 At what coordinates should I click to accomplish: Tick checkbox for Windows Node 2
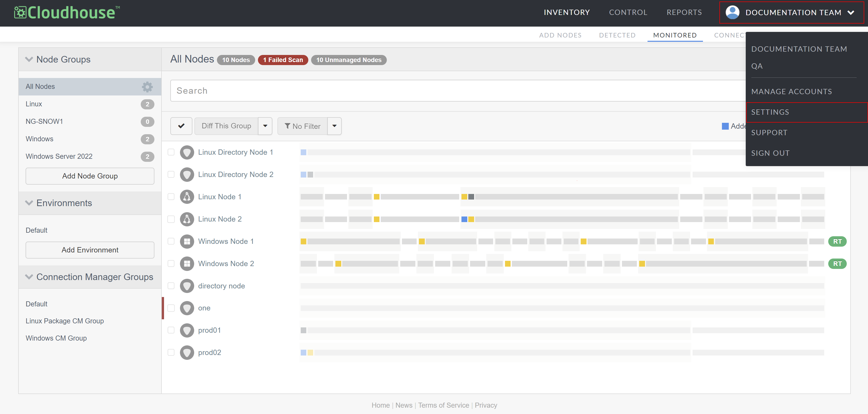171,264
